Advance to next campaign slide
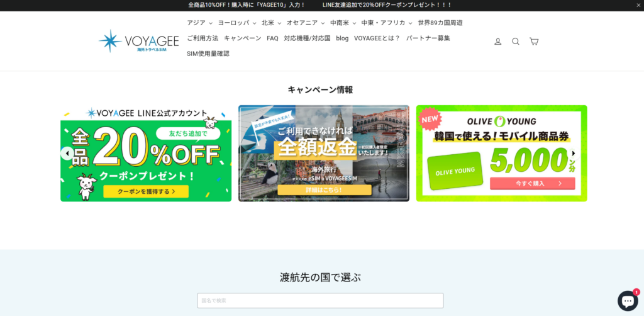The height and width of the screenshot is (316, 644). 573,153
